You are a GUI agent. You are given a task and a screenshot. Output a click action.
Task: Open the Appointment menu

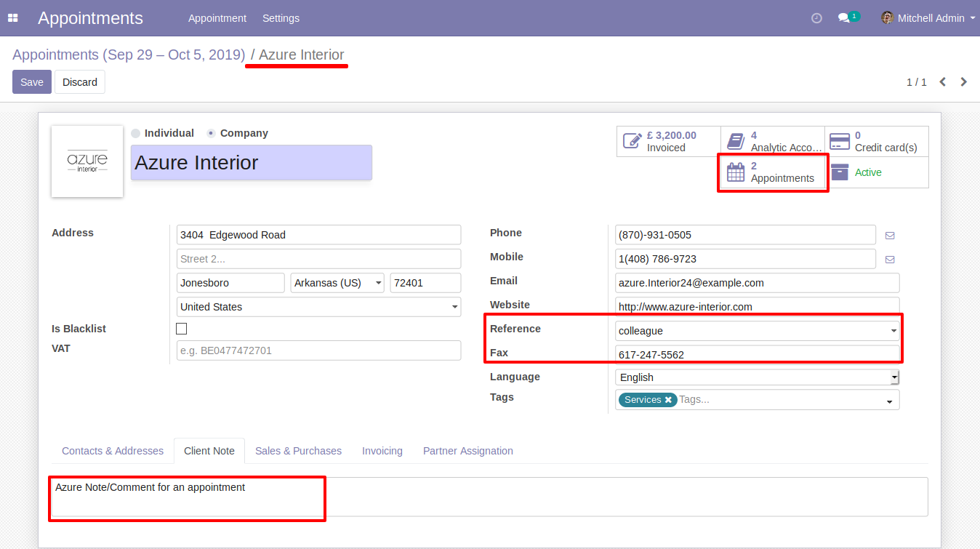pos(217,18)
